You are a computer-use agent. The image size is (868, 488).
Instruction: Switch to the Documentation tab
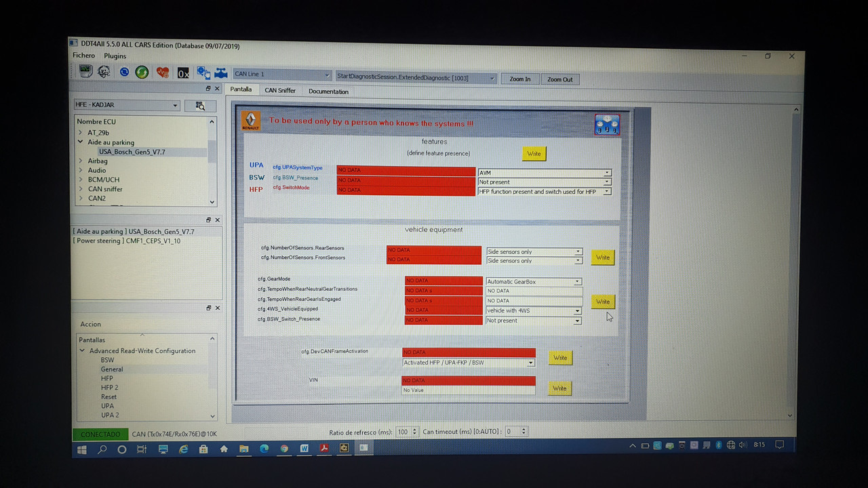tap(328, 91)
